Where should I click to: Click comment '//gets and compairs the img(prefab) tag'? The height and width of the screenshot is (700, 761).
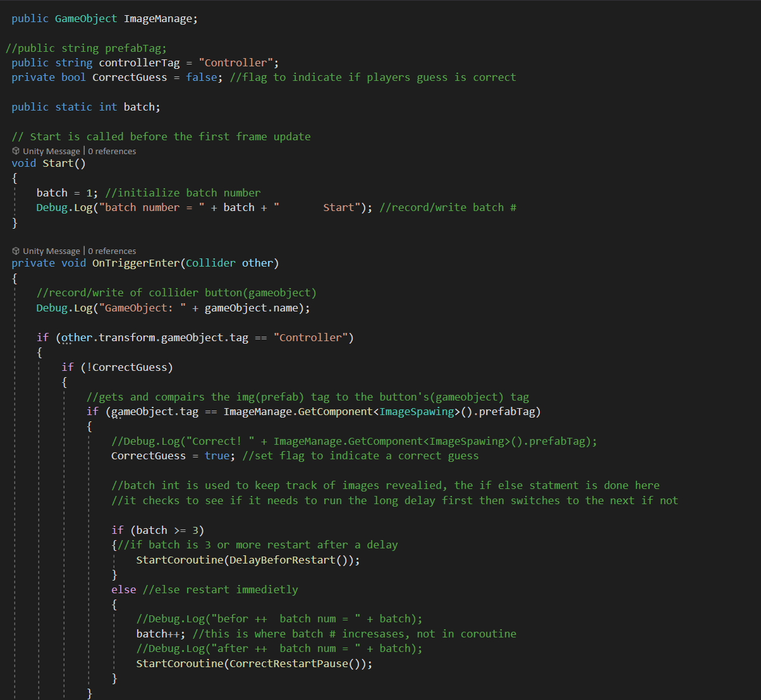(x=308, y=397)
